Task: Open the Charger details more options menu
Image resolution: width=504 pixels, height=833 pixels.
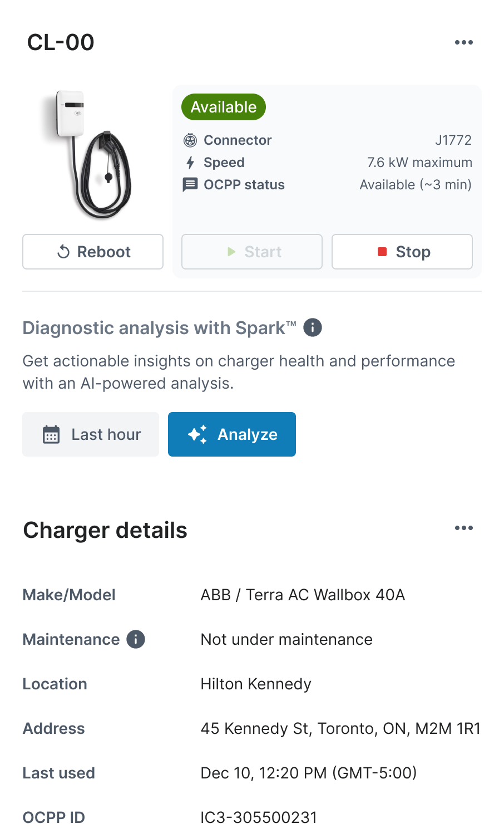Action: pos(463,528)
